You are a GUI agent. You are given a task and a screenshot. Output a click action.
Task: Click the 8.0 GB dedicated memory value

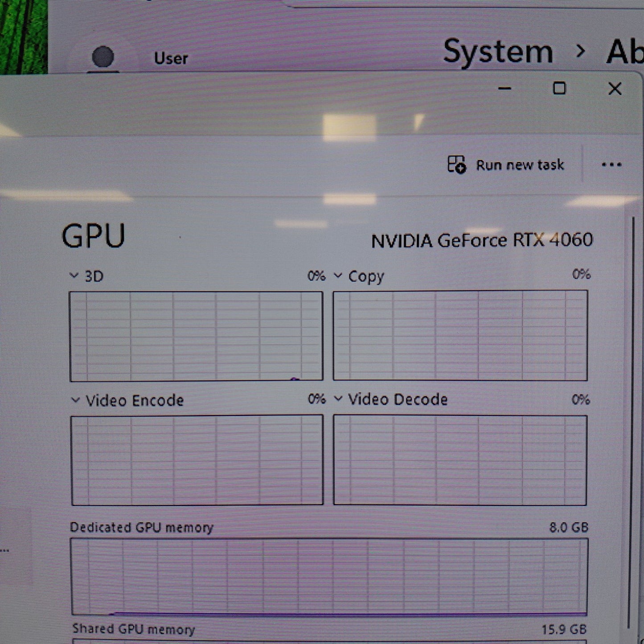click(x=569, y=528)
